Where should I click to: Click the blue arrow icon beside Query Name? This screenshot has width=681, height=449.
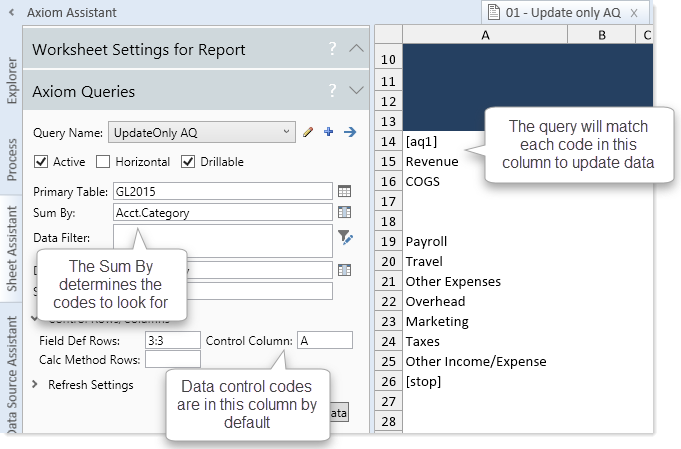[349, 132]
